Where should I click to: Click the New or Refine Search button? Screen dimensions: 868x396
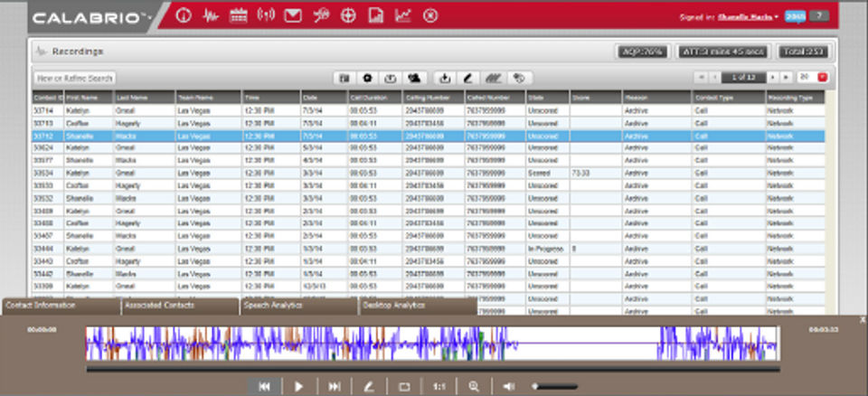(75, 79)
